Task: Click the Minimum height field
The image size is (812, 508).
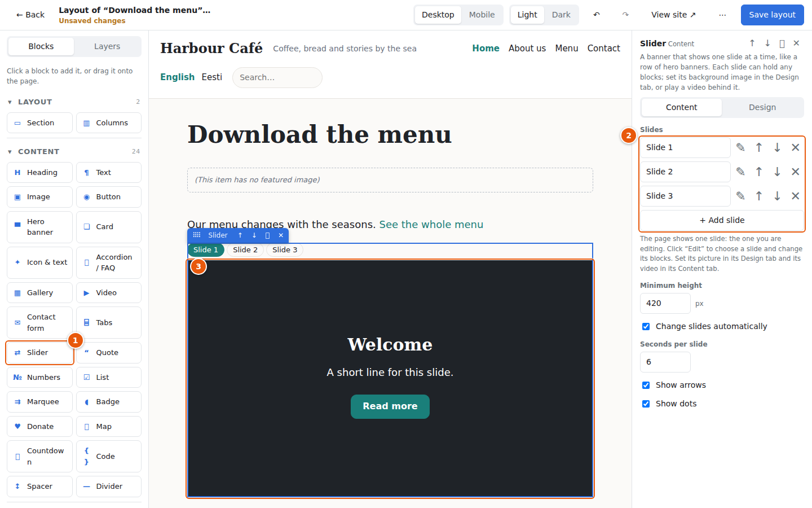Action: (665, 303)
